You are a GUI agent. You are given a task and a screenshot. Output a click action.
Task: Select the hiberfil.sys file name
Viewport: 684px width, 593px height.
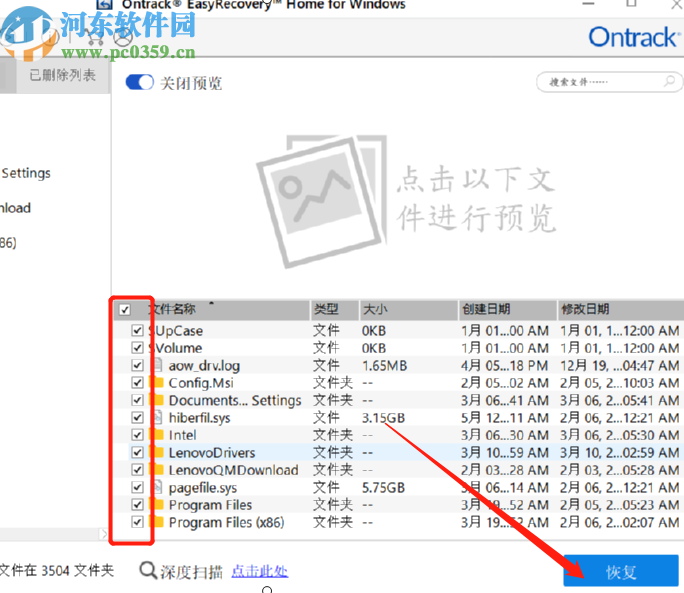click(x=199, y=418)
